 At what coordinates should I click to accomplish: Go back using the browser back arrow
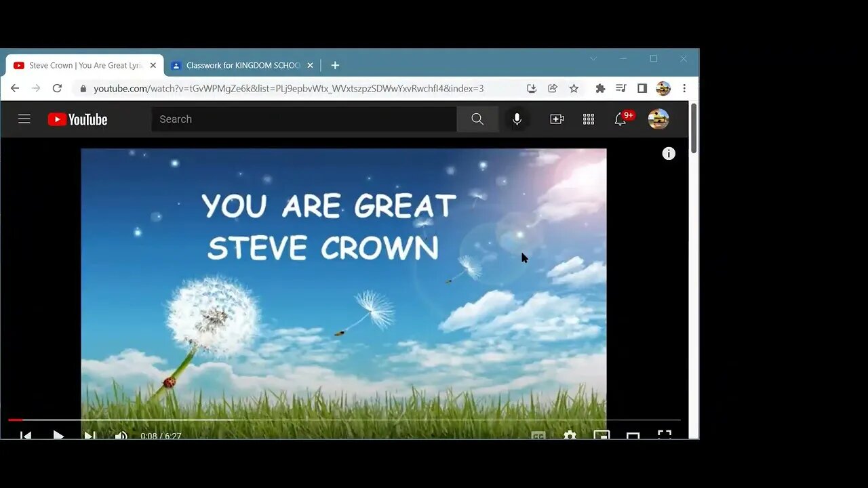point(15,88)
